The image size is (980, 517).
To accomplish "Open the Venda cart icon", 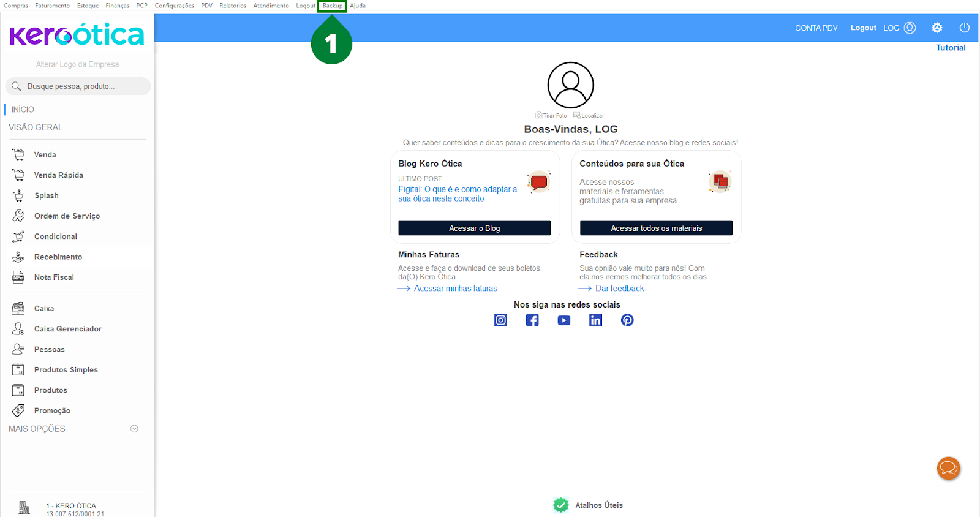I will [18, 154].
